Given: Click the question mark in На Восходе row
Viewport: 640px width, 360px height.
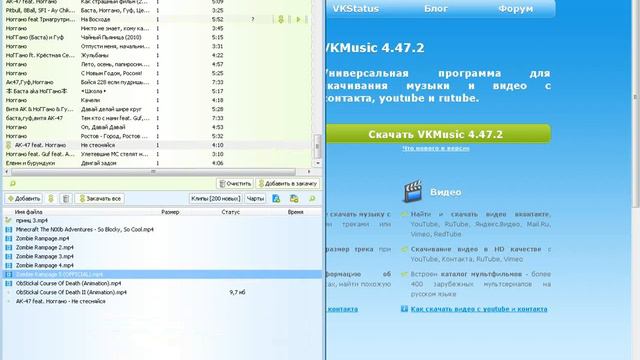Looking at the screenshot, I should point(253,20).
